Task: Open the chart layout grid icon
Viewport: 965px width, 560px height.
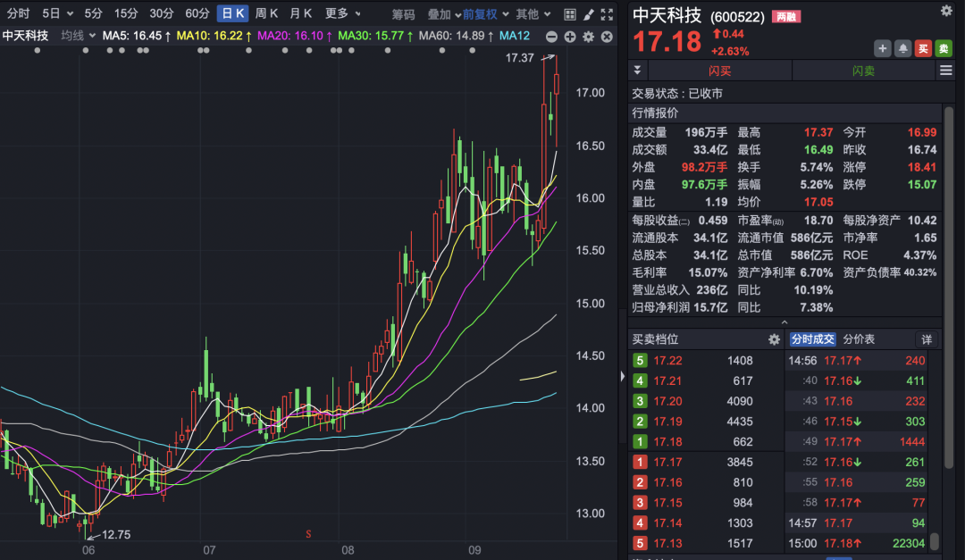Action: (570, 14)
